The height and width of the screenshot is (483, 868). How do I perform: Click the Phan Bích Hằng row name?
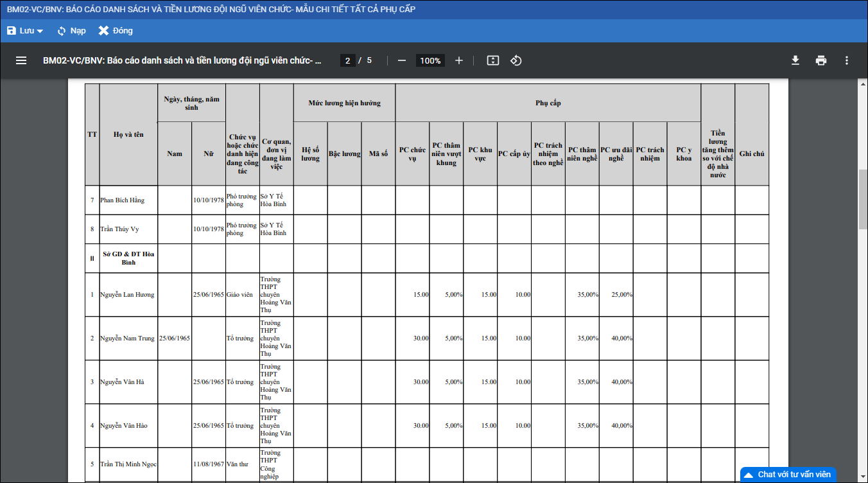coord(123,200)
